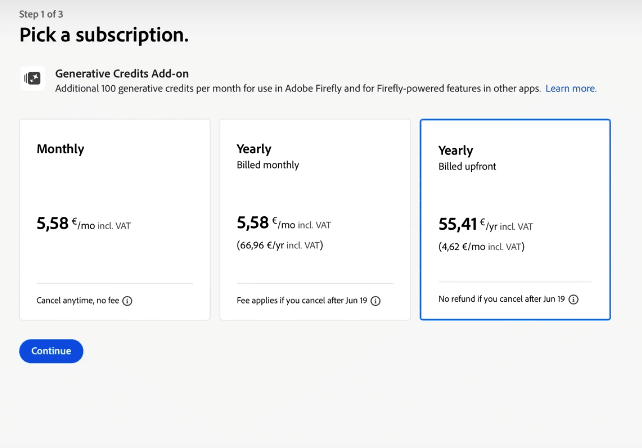The image size is (642, 448).
Task: Click the 66,96 €/yr incl. VAT text
Action: tap(280, 245)
